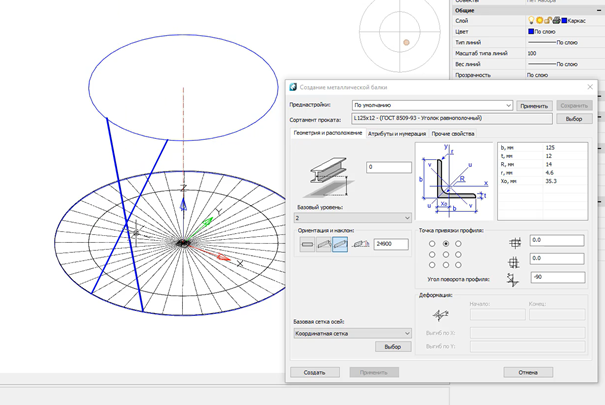Switch to Атрибуты и нумерация tab
The image size is (605, 405).
pyautogui.click(x=397, y=134)
